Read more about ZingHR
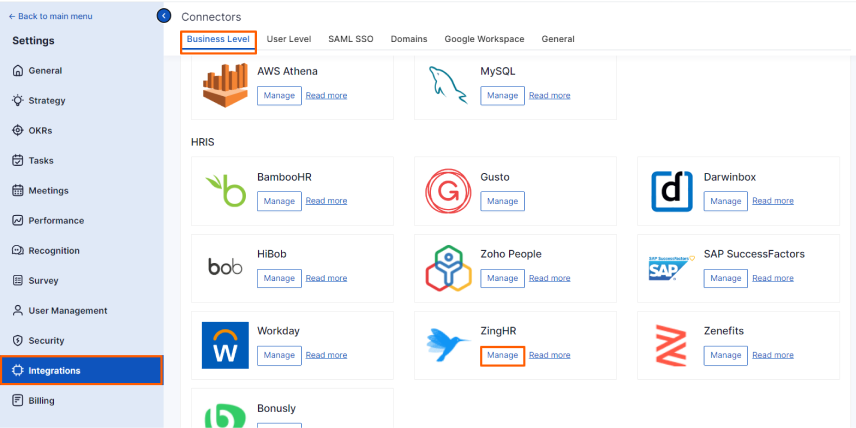Image resolution: width=856 pixels, height=428 pixels. (x=550, y=355)
